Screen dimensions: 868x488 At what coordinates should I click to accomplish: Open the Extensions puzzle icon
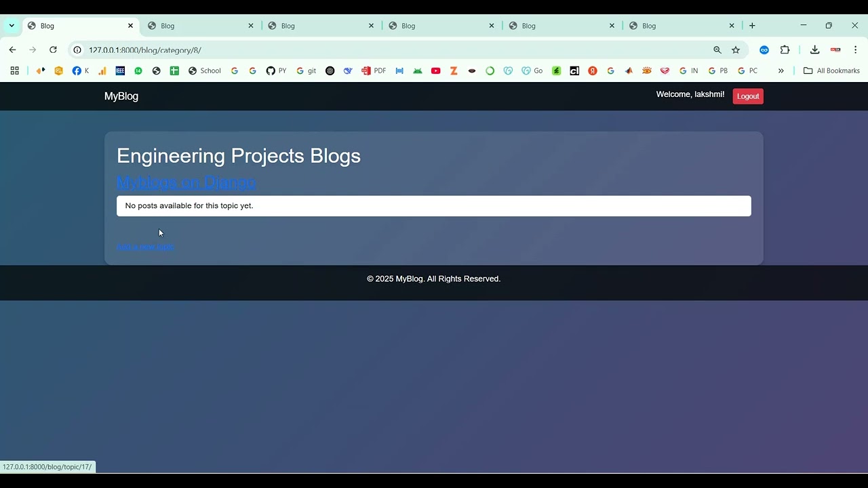pyautogui.click(x=785, y=49)
